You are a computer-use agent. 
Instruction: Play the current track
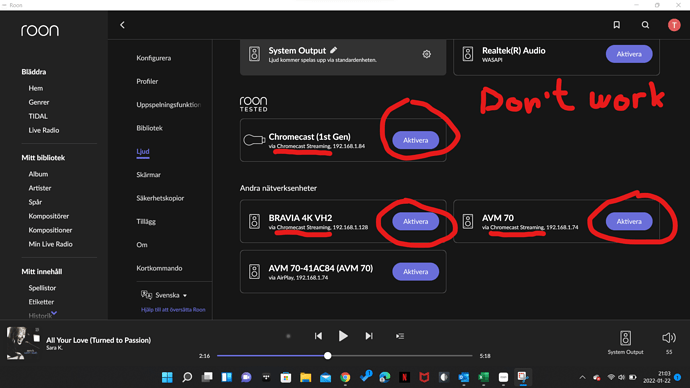coord(343,336)
